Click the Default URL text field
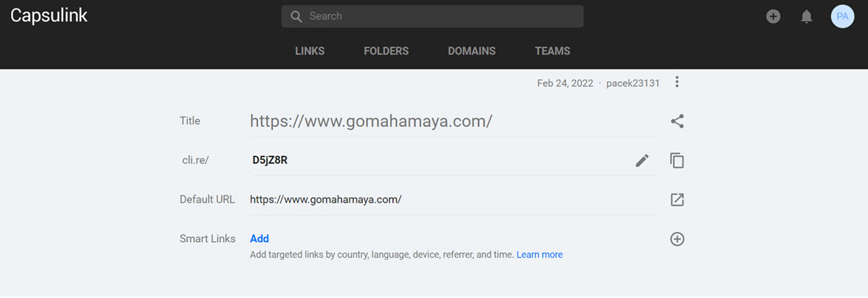 pos(454,199)
